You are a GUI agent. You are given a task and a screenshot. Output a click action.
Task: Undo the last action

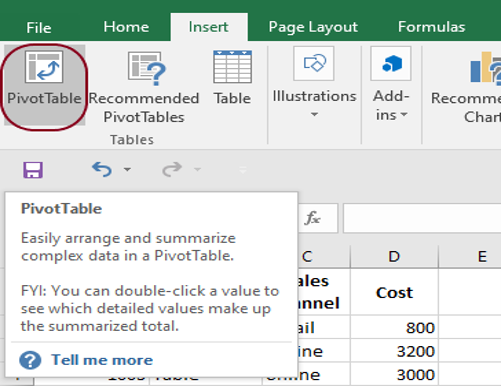[102, 169]
